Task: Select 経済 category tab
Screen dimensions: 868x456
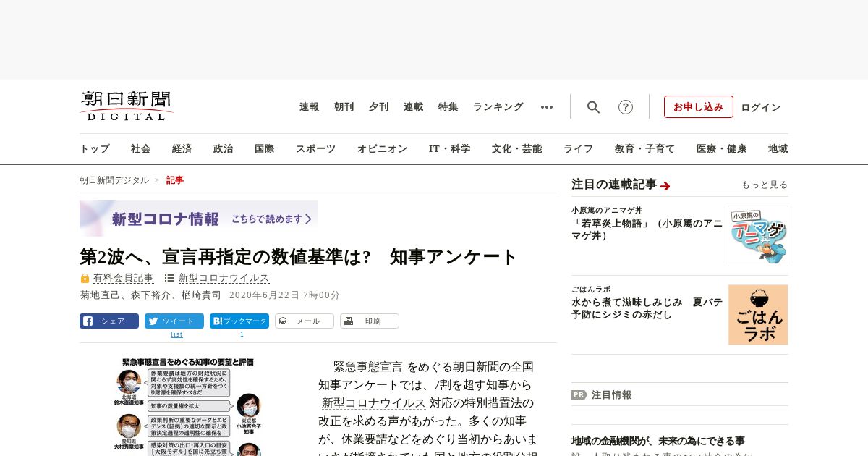Action: pos(182,149)
